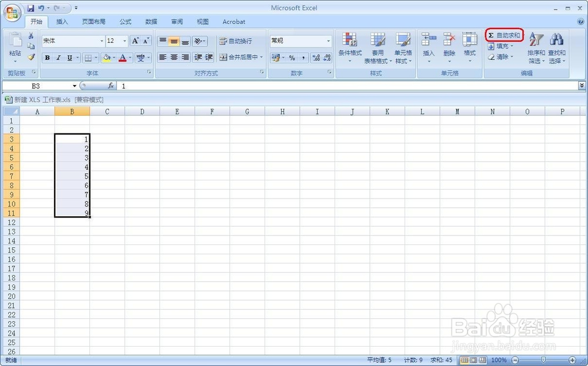The width and height of the screenshot is (588, 366).
Task: Click the Cut scissors icon
Action: pos(31,36)
